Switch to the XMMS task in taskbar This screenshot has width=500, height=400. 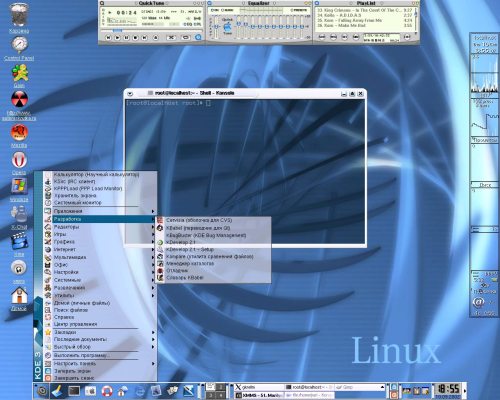[x=259, y=395]
